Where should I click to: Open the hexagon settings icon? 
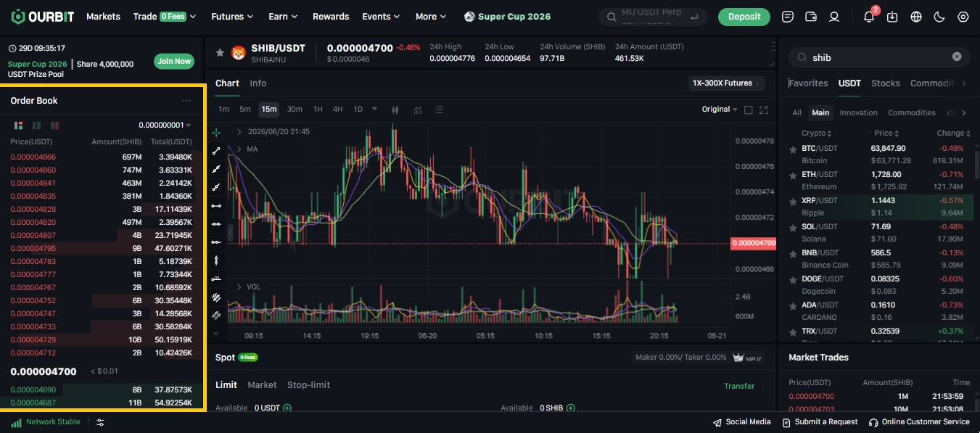(963, 16)
